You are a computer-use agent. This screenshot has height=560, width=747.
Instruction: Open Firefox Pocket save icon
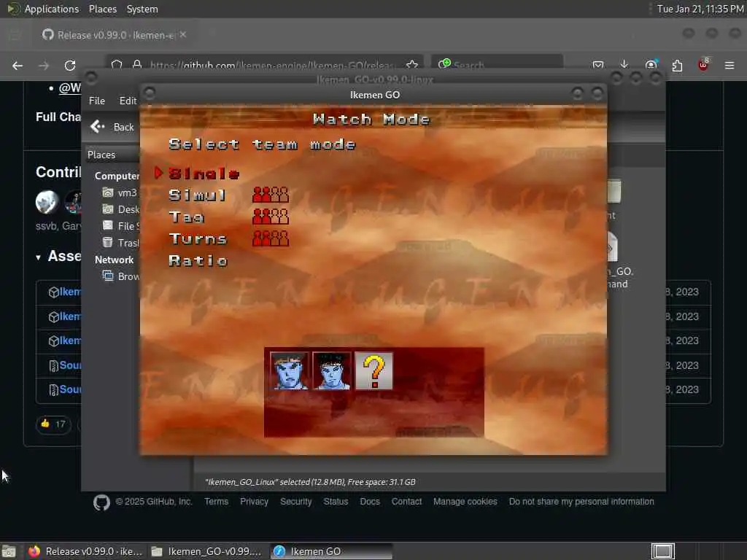click(598, 65)
